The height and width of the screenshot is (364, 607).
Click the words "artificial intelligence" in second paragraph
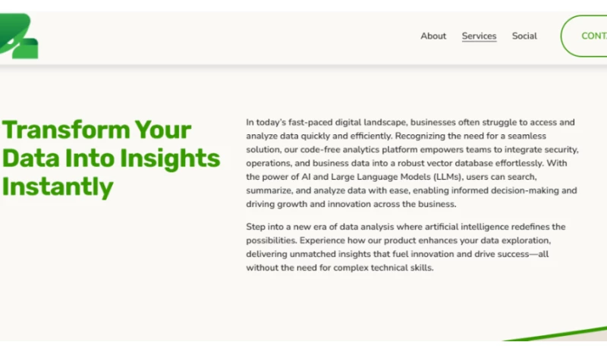454,227
